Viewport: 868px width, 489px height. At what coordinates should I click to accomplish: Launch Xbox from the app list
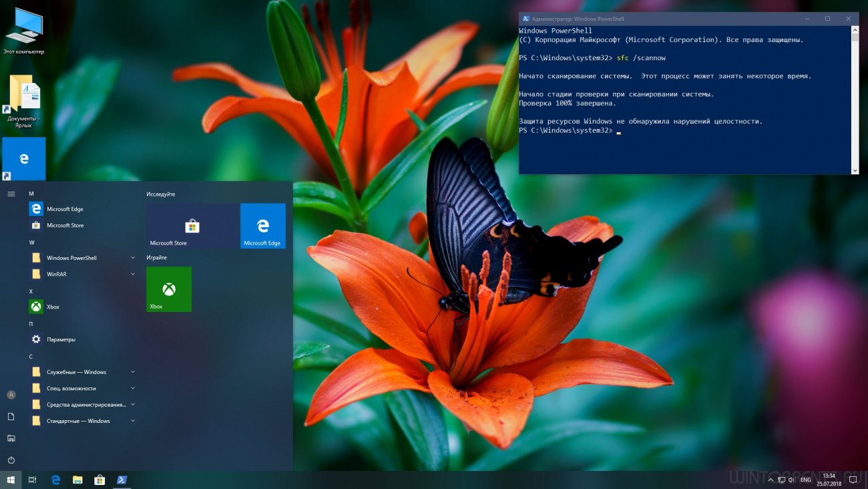(x=83, y=307)
